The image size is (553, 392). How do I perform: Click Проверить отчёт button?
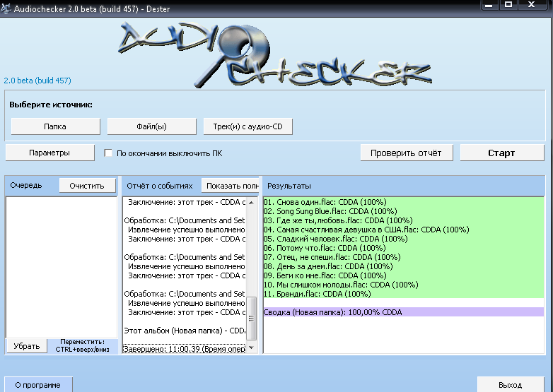pos(406,153)
